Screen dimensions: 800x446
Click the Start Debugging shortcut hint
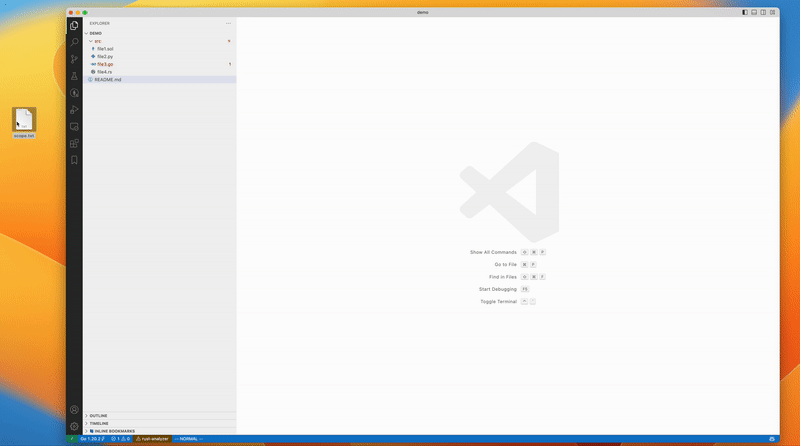coord(504,289)
